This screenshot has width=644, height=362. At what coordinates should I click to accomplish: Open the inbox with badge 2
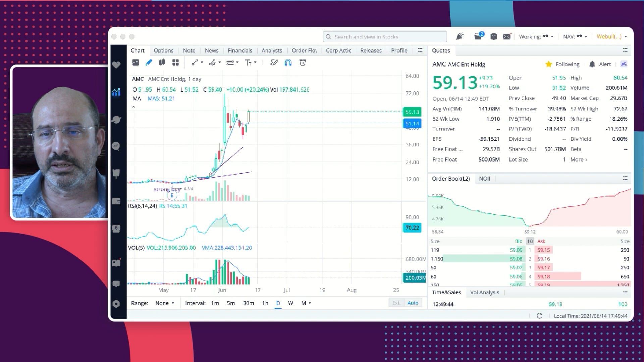[x=478, y=36]
